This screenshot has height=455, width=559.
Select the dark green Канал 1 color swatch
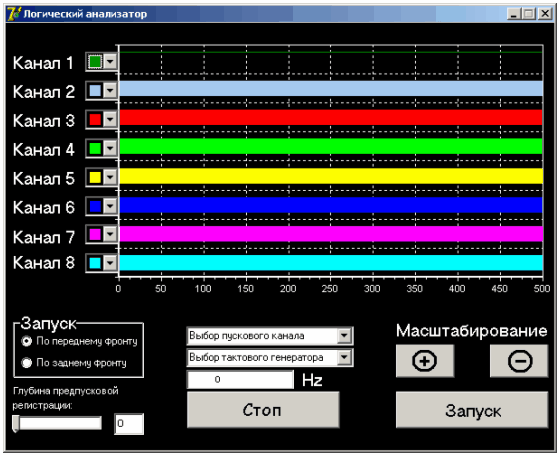(95, 62)
